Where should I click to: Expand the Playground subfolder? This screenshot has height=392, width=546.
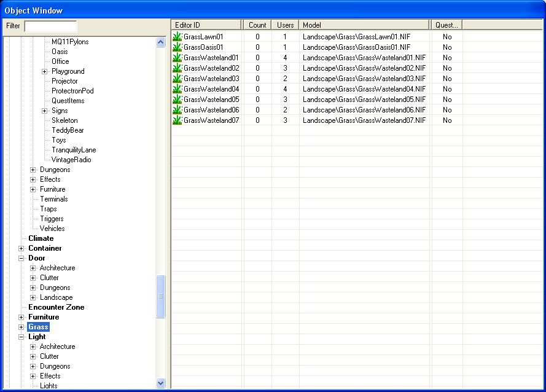45,71
